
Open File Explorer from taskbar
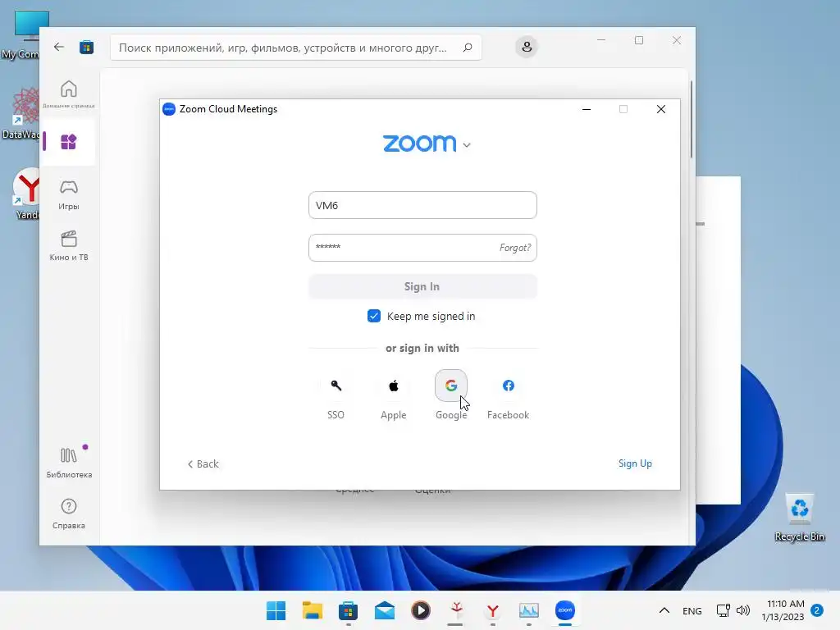[313, 610]
